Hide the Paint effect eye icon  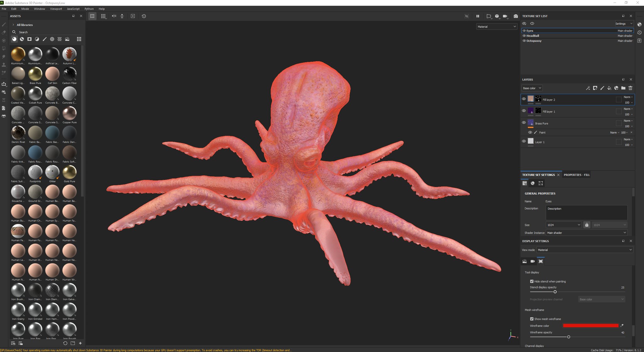530,132
